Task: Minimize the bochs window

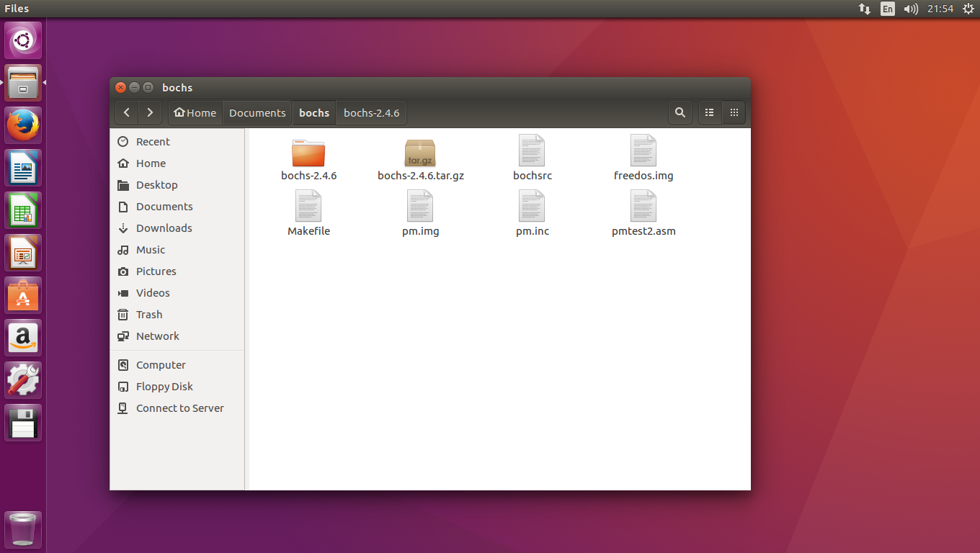Action: (135, 87)
